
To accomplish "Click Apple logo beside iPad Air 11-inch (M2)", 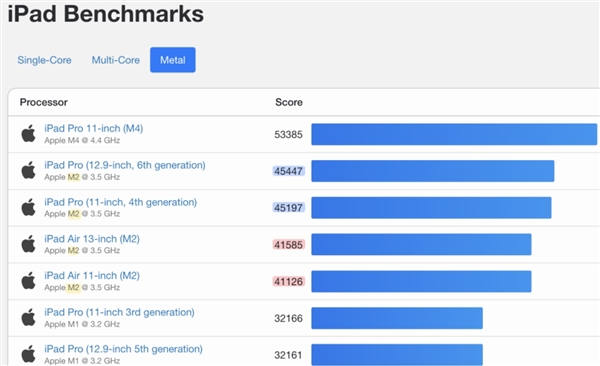I will coord(28,281).
